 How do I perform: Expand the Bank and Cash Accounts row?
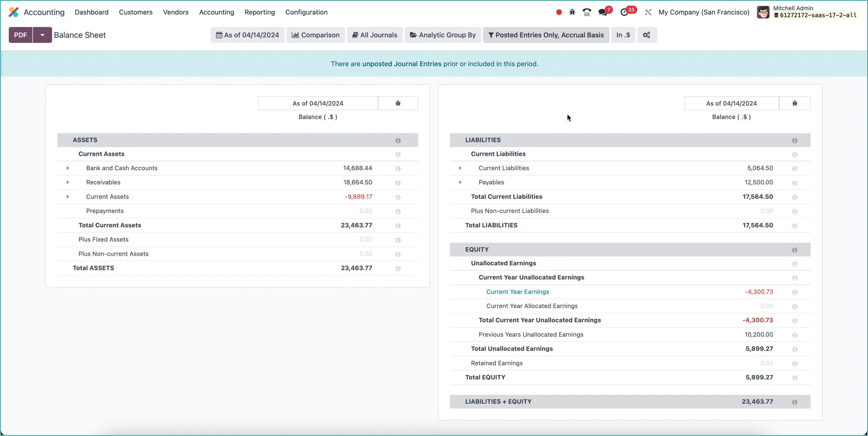[67, 168]
